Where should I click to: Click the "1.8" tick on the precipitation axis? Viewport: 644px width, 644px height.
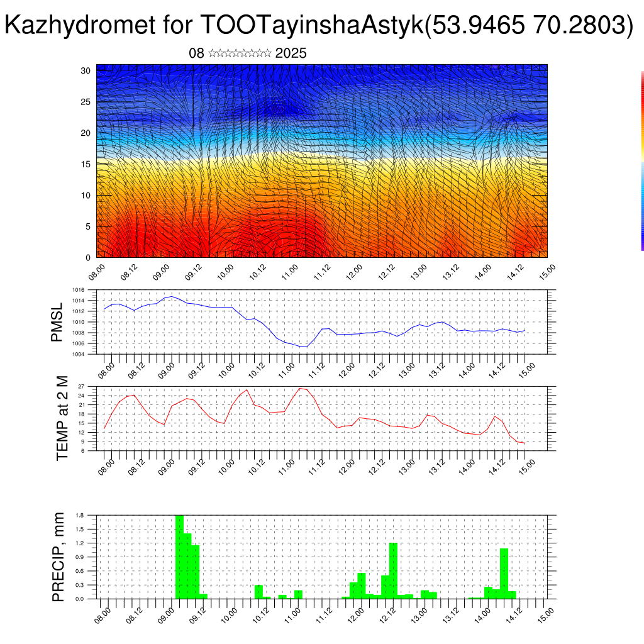80,515
